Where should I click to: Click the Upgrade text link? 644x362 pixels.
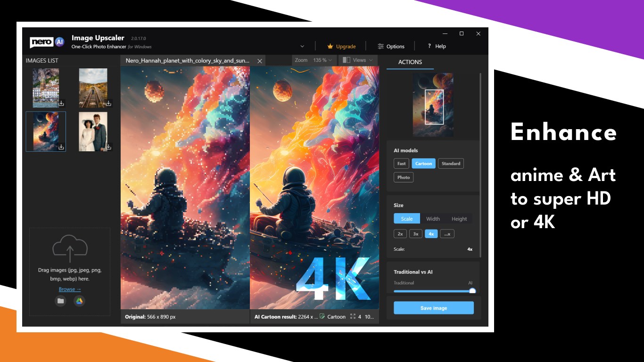[346, 46]
